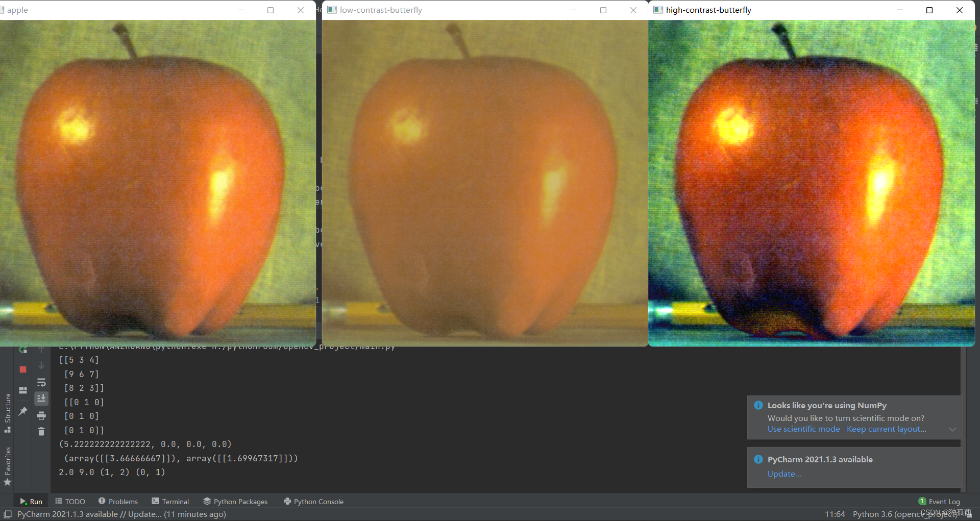
Task: Click the high-contrast-butterfly window icon
Action: tap(658, 10)
